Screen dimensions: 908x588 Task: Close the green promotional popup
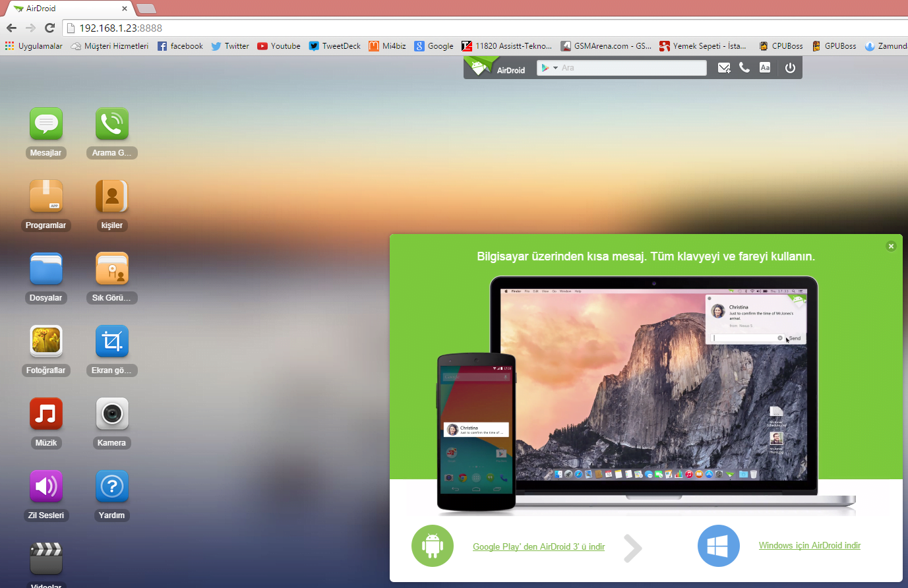(x=891, y=246)
